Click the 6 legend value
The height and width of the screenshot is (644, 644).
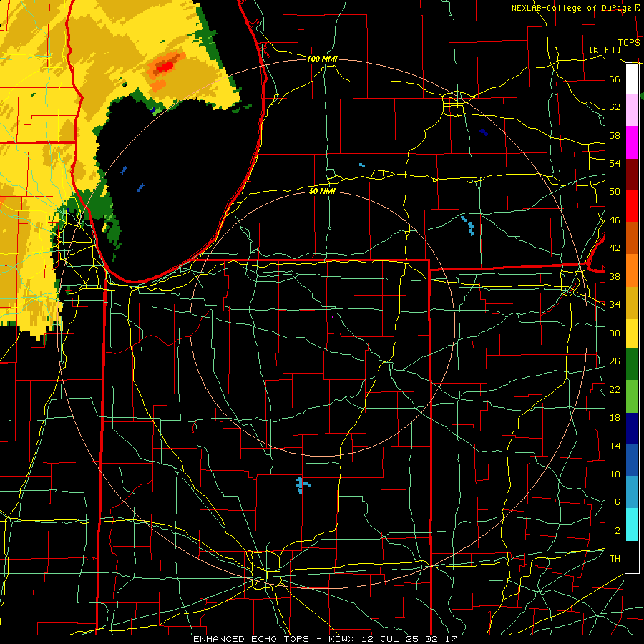pyautogui.click(x=617, y=502)
